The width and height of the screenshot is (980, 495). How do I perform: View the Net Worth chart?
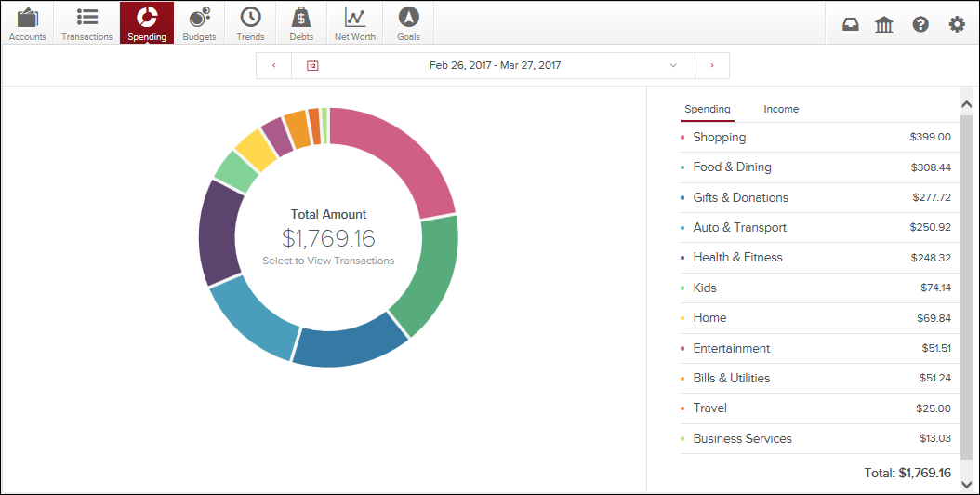coord(355,23)
